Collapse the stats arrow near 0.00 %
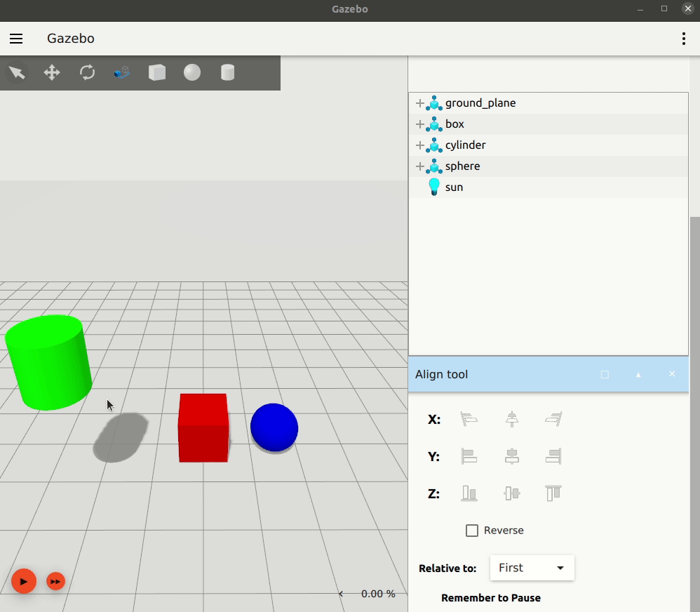 341,594
